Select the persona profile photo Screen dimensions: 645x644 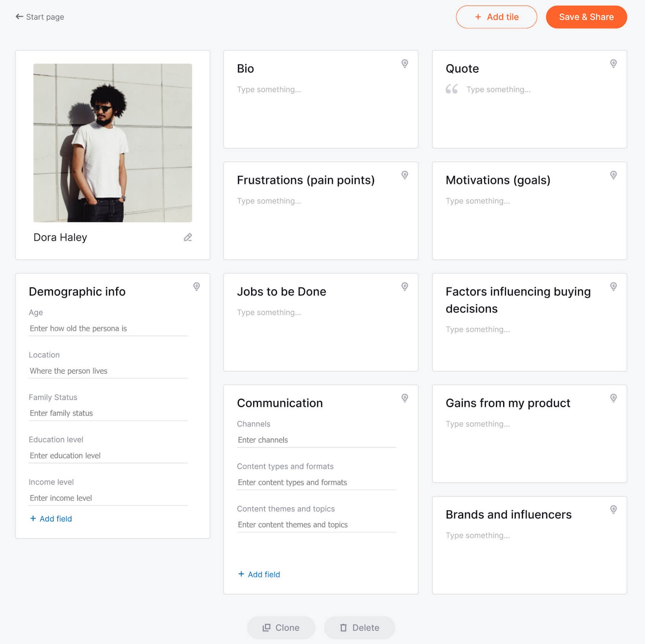coord(112,143)
